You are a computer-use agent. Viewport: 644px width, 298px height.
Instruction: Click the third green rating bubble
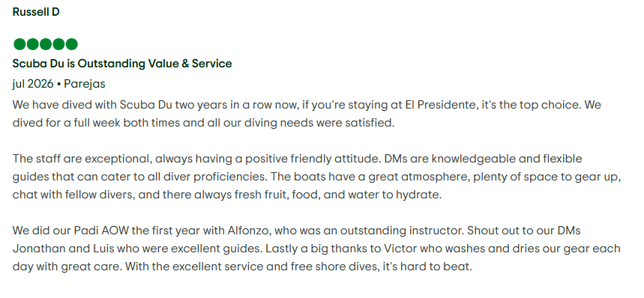46,44
